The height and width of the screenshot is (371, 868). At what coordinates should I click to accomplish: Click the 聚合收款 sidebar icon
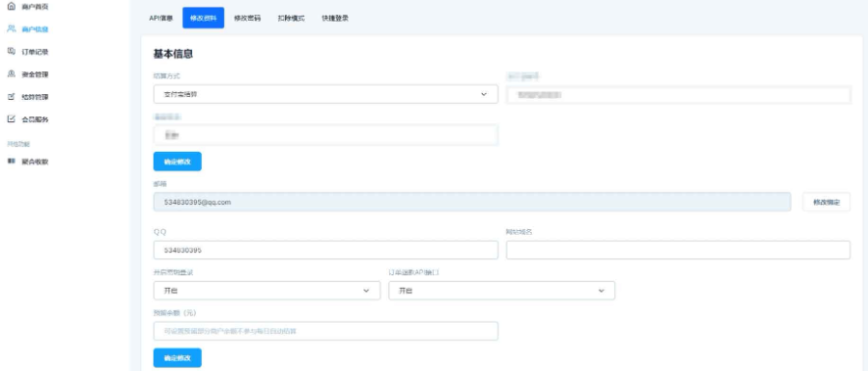(x=11, y=162)
